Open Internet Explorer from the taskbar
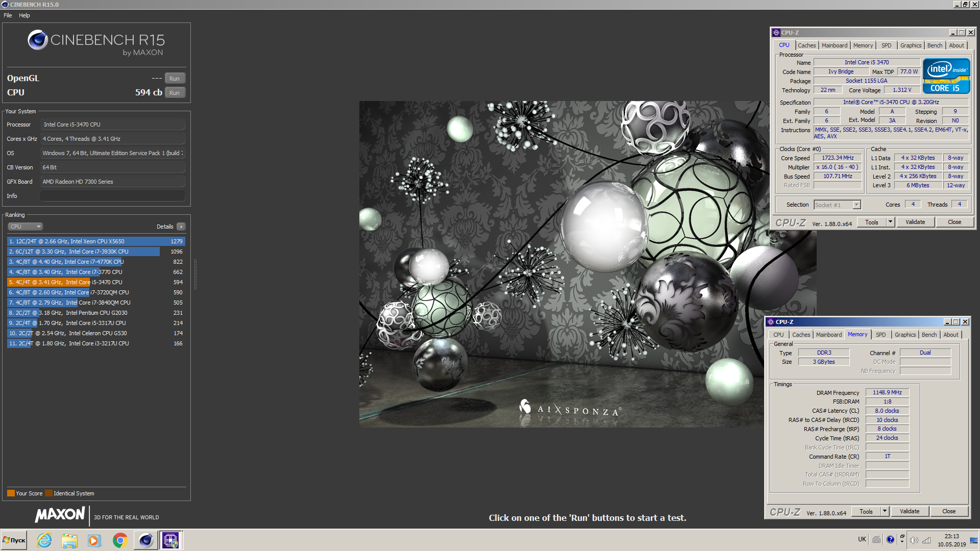Viewport: 980px width, 551px height. click(x=44, y=540)
